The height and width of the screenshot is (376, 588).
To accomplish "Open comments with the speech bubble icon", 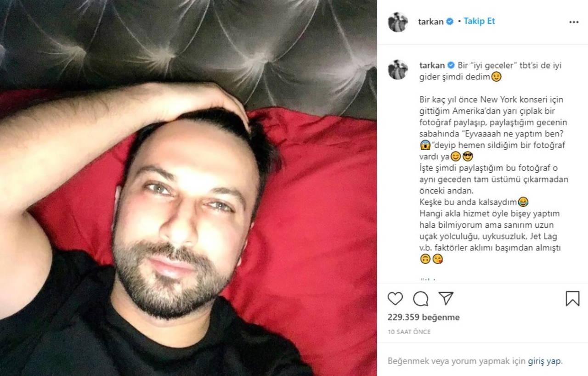I will [x=420, y=299].
